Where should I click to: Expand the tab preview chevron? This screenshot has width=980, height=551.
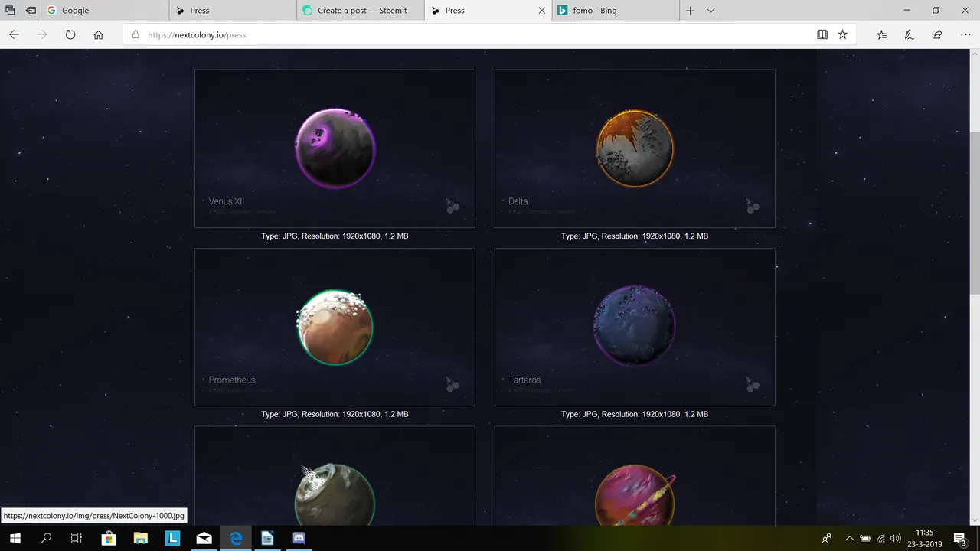[x=710, y=11]
